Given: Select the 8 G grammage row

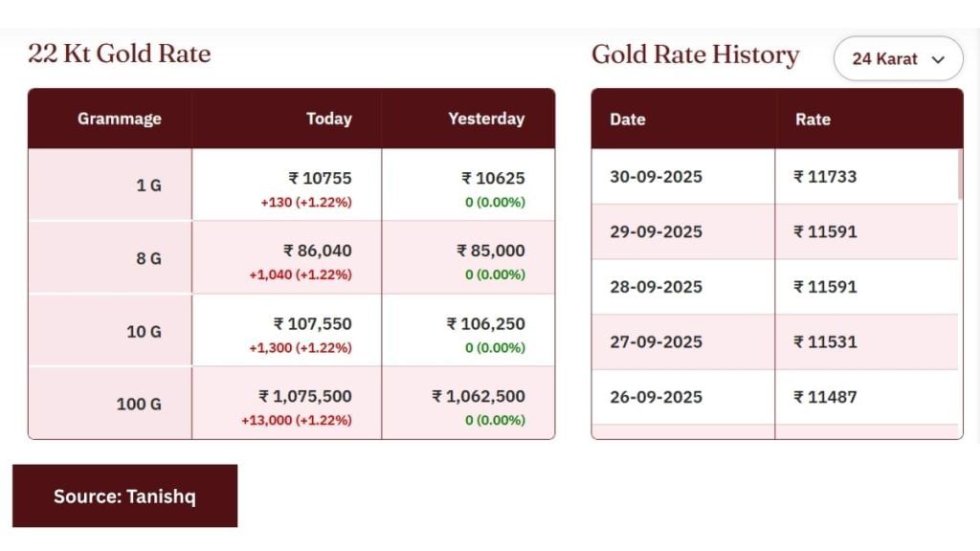Looking at the screenshot, I should pyautogui.click(x=291, y=257).
